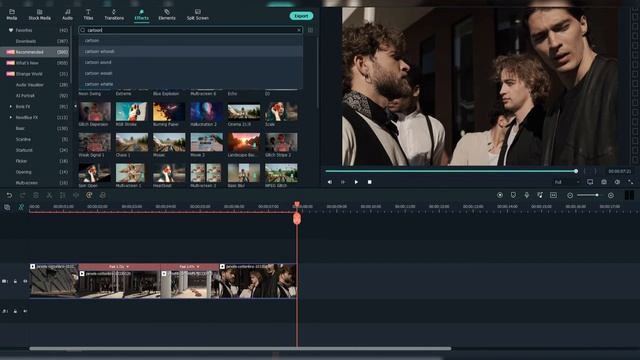Click the preview playback progress bar

coord(451,171)
